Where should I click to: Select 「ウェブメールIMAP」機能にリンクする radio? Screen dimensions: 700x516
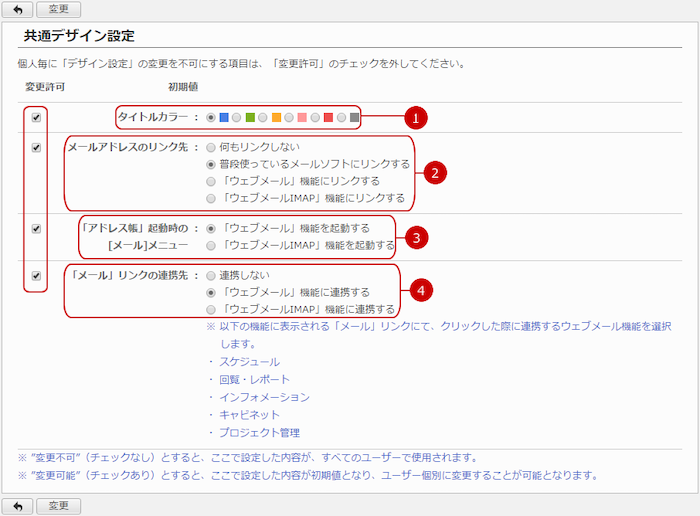[x=210, y=198]
